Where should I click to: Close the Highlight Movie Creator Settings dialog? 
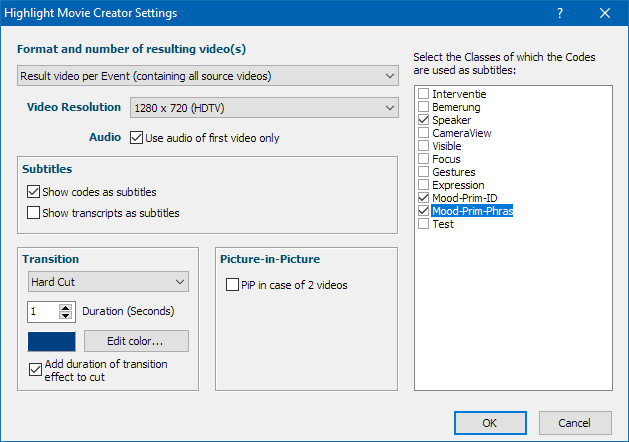(x=605, y=14)
